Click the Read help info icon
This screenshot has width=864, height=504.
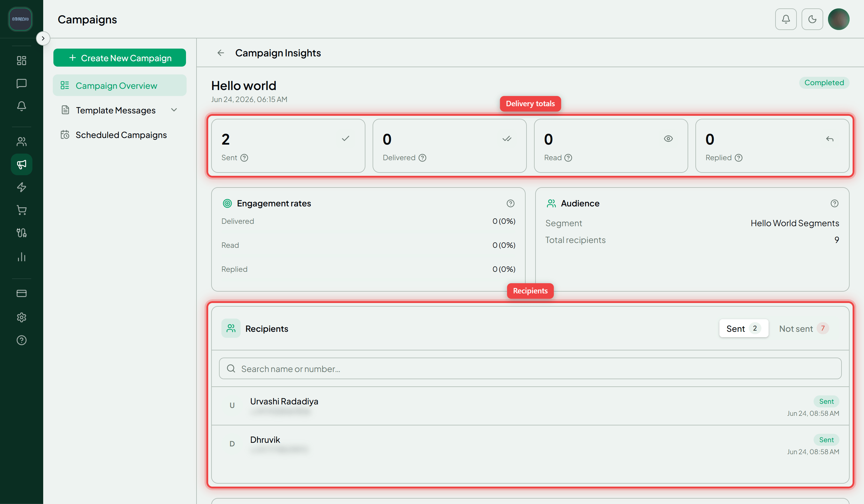point(568,158)
